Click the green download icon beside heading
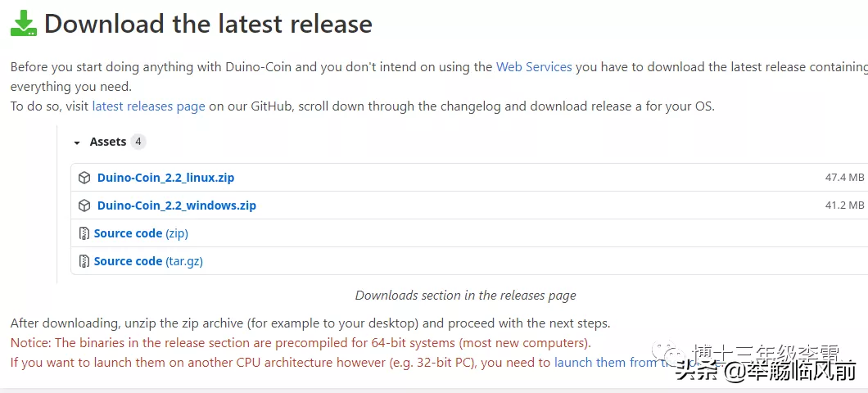 (x=24, y=24)
